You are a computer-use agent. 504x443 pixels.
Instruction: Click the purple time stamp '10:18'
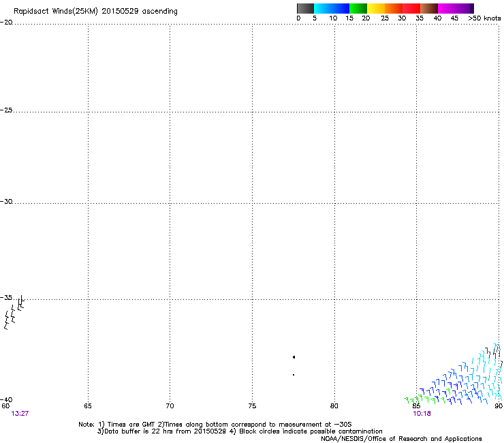coord(422,414)
